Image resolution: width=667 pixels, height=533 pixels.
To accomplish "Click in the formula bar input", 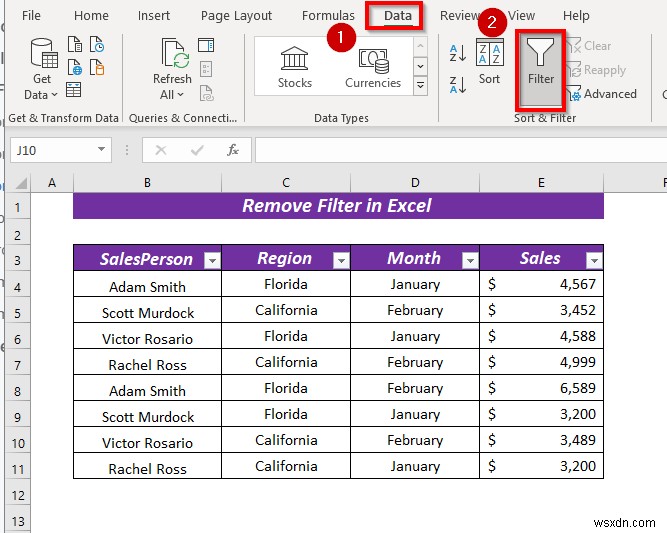I will click(x=461, y=150).
